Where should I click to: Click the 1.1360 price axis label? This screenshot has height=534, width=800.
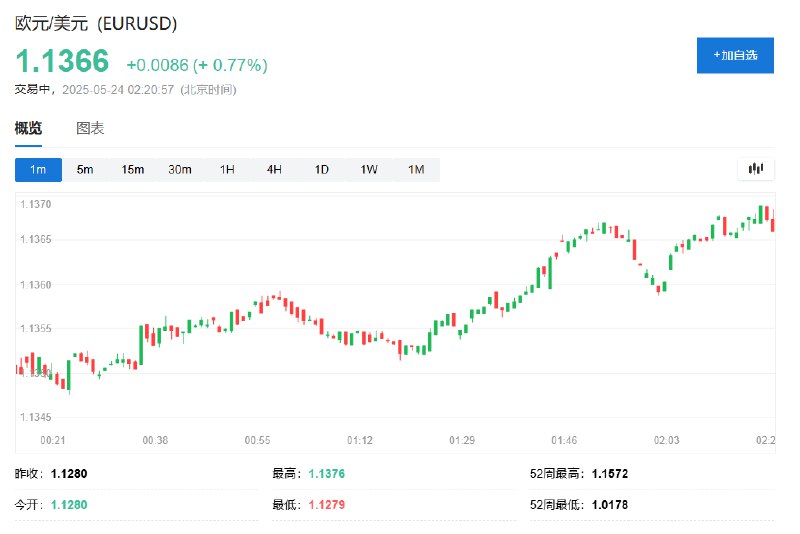[36, 285]
